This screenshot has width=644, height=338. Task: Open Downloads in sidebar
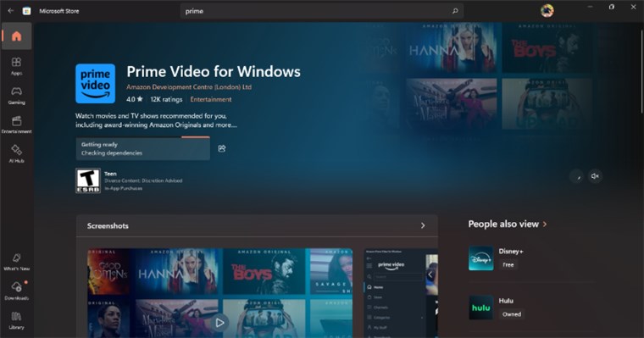pyautogui.click(x=16, y=291)
